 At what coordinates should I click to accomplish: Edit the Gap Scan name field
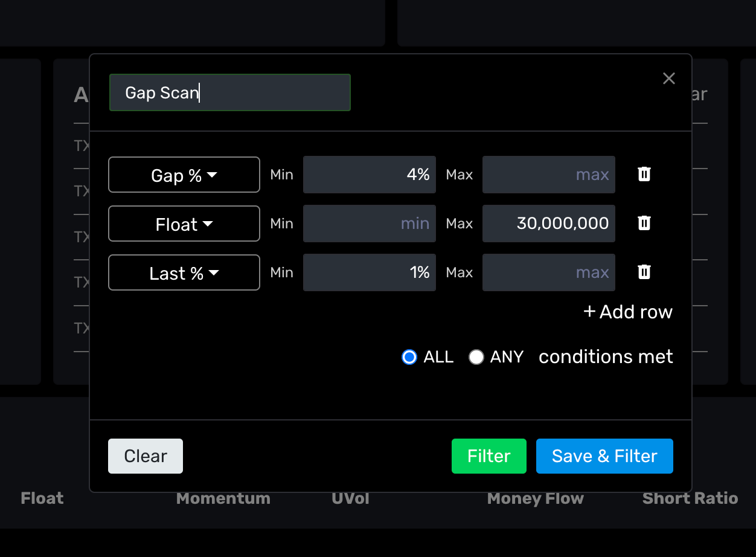point(229,92)
